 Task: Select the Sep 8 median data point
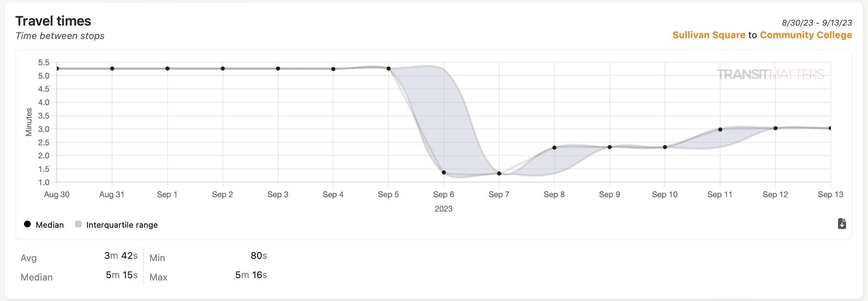pyautogui.click(x=554, y=148)
